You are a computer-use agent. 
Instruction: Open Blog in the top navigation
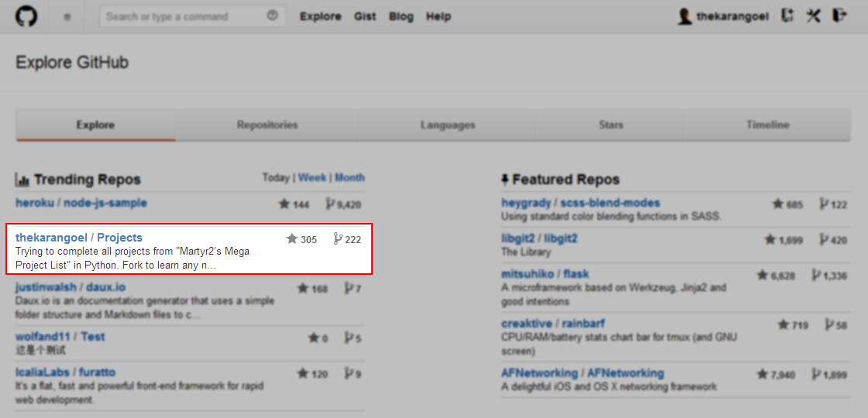[x=401, y=16]
